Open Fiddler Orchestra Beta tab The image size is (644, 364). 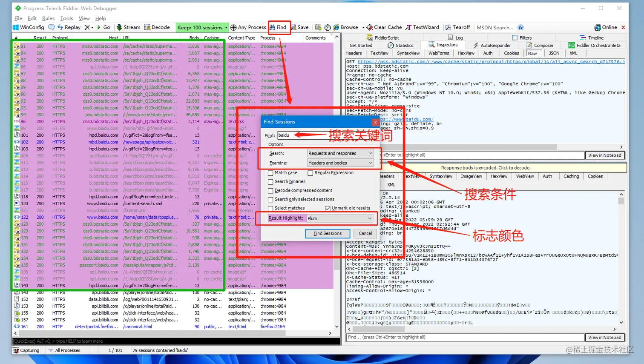click(x=594, y=45)
